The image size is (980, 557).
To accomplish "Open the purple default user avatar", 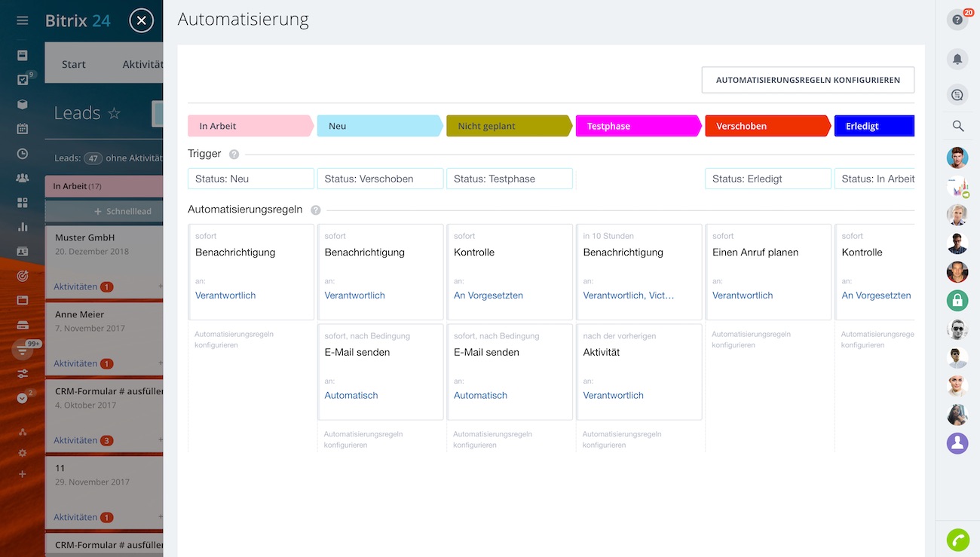I will coord(957,443).
